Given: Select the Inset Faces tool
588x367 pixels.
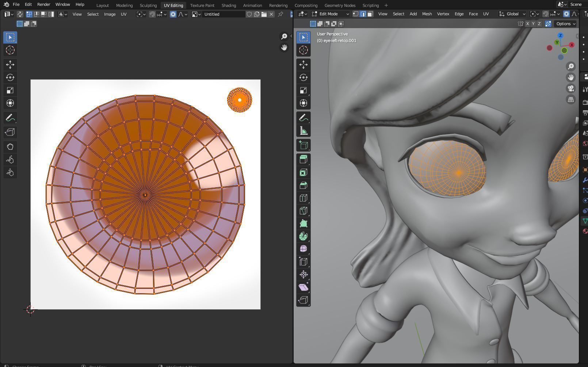Looking at the screenshot, I should 303,172.
